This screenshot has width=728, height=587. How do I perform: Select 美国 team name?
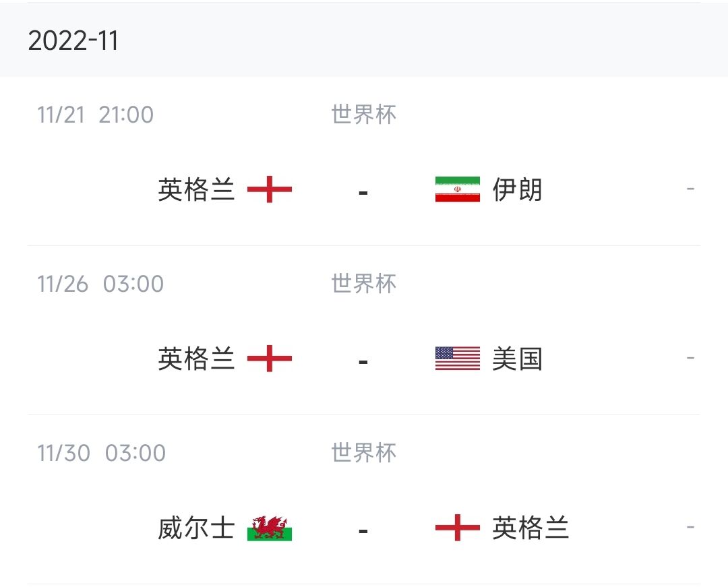pyautogui.click(x=517, y=359)
